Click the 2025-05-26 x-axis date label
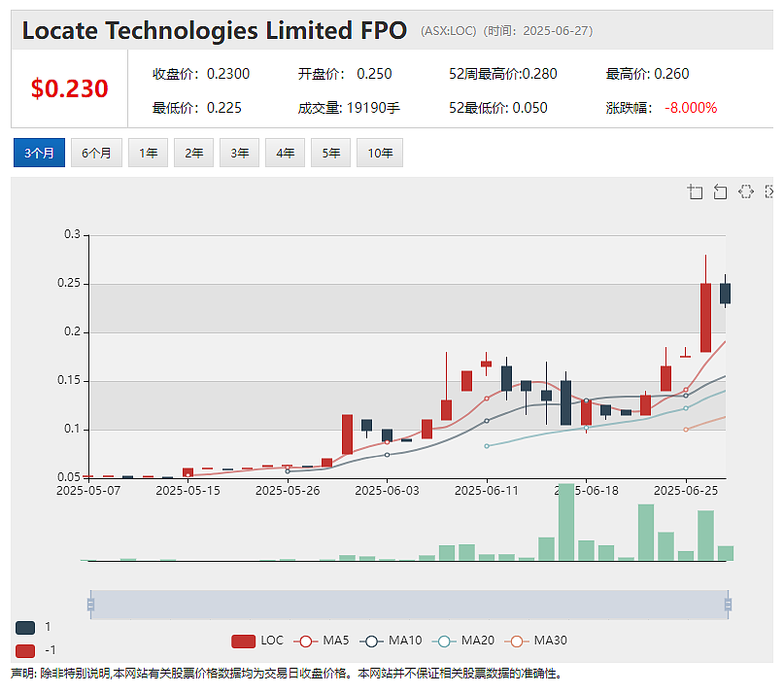 (x=288, y=491)
